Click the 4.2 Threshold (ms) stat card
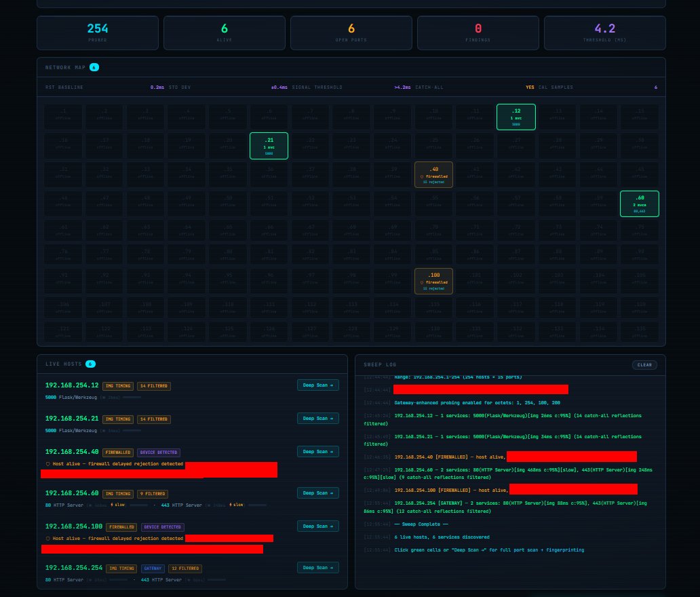The width and height of the screenshot is (700, 597). 605,33
